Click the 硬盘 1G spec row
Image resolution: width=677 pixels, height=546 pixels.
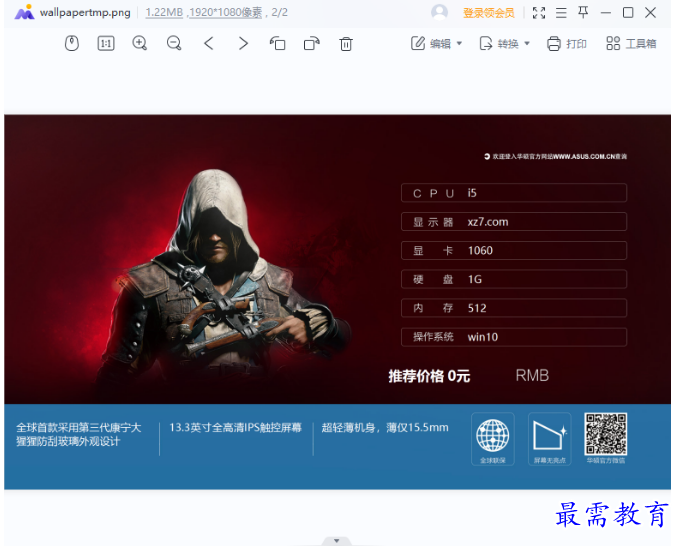[514, 279]
